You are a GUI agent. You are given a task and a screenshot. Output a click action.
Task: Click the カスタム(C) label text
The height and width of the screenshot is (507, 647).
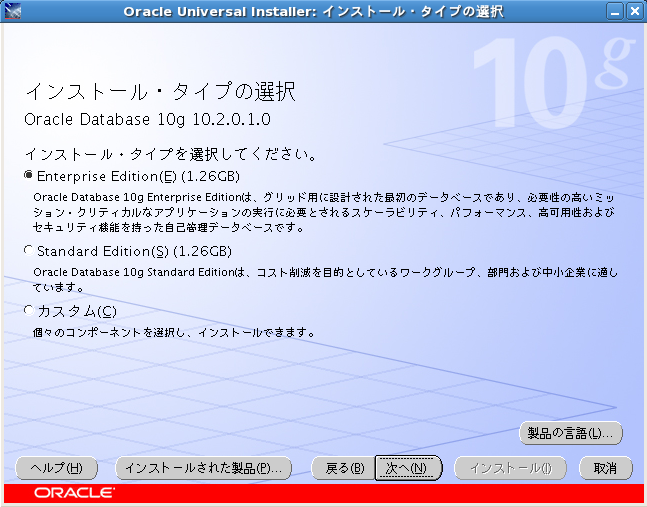77,311
